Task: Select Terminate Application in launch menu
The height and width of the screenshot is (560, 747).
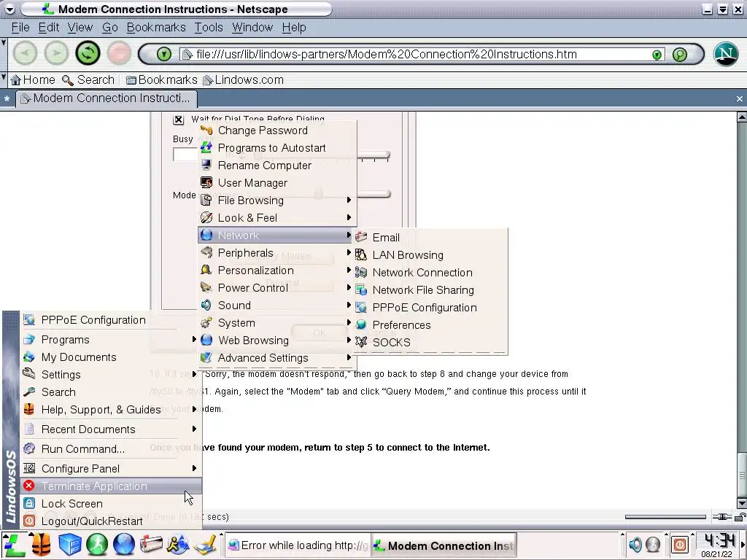Action: (x=111, y=486)
